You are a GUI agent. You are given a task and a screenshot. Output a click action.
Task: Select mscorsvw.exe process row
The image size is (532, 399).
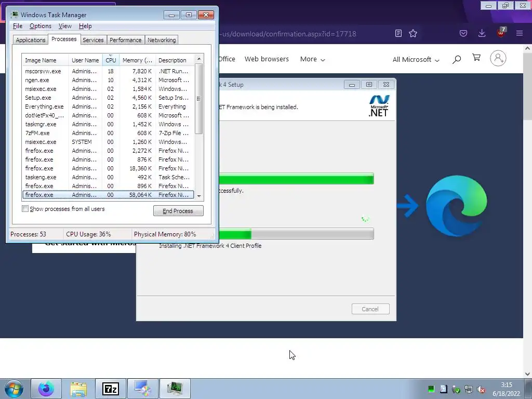108,71
